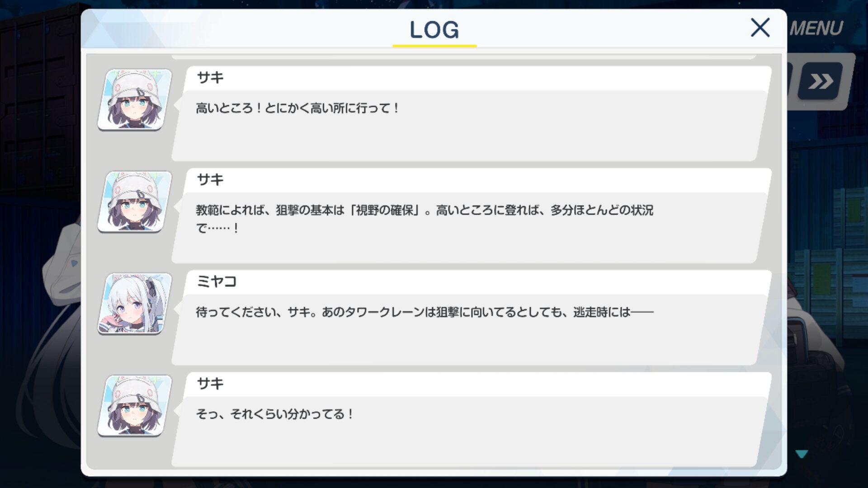Close the LOG window with the X
Viewport: 868px width, 488px height.
point(760,28)
